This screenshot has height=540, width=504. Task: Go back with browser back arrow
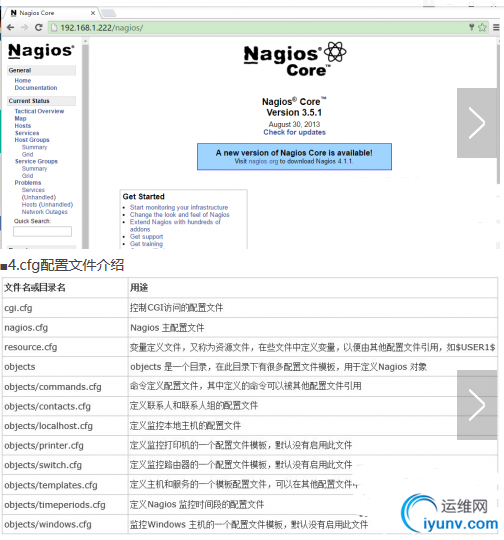point(10,28)
